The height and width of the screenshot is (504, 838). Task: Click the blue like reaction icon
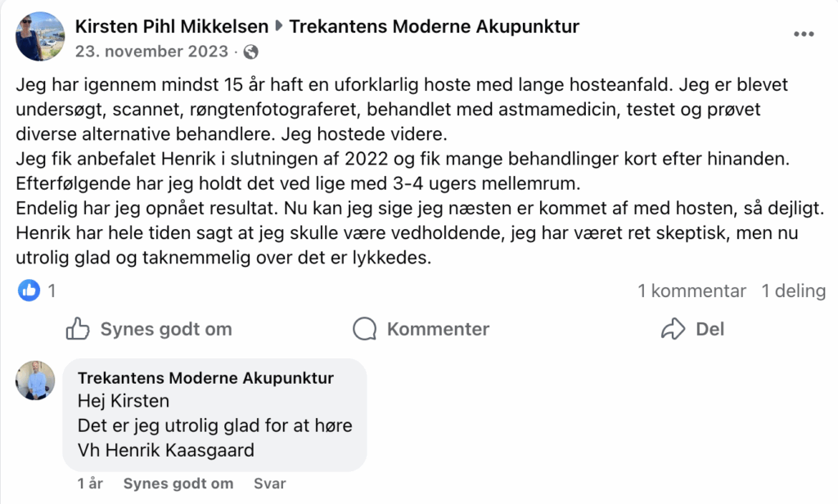(29, 290)
